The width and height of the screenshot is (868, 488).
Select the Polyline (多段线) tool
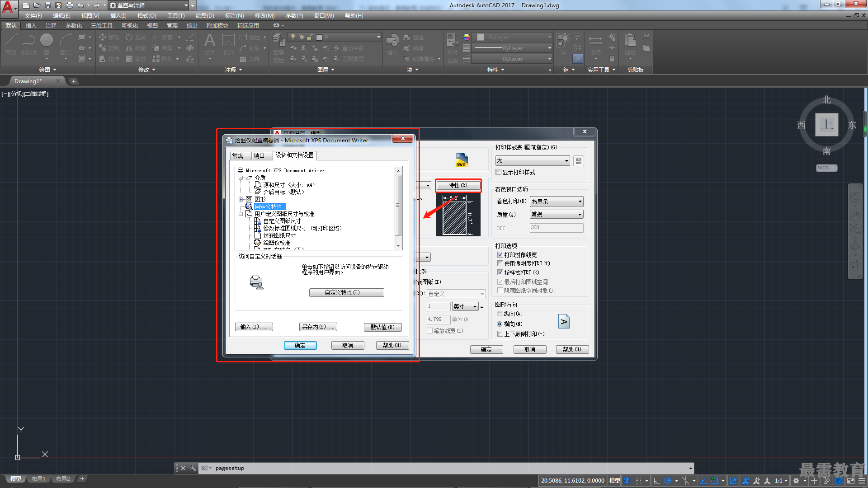[x=28, y=44]
